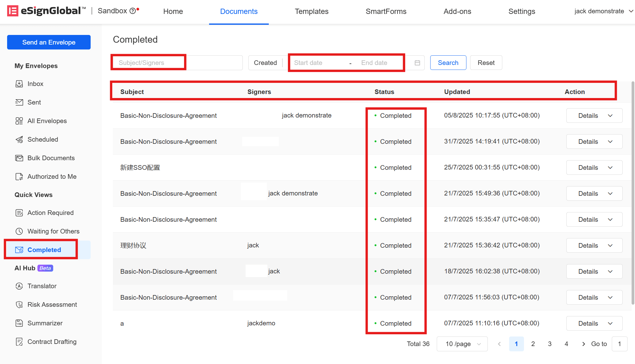Open the Contract Drafting icon
Viewport: 635px width, 364px height.
19,342
